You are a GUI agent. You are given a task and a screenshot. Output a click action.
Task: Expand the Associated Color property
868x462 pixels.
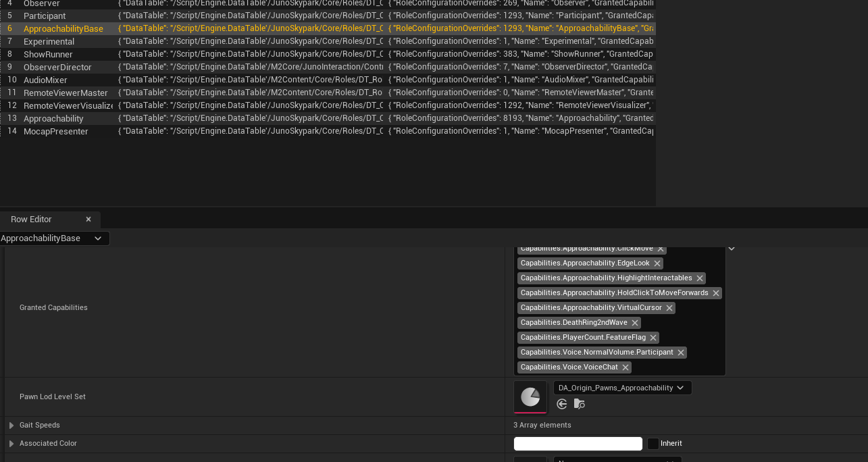click(11, 444)
